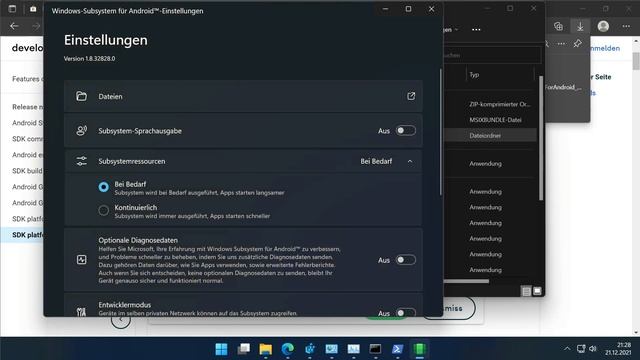Open Edge three-dots menu in browser
The width and height of the screenshot is (640, 360).
(626, 27)
